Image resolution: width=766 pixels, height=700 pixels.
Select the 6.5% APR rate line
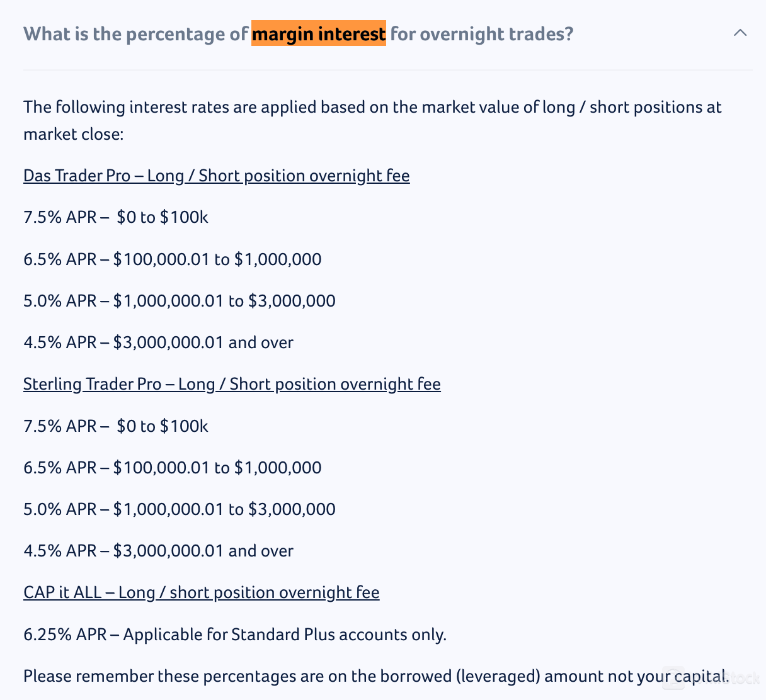tap(173, 259)
